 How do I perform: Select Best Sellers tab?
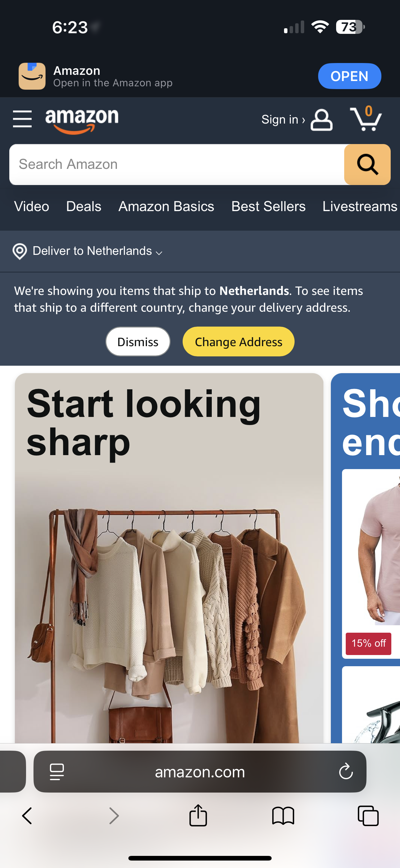pos(268,206)
